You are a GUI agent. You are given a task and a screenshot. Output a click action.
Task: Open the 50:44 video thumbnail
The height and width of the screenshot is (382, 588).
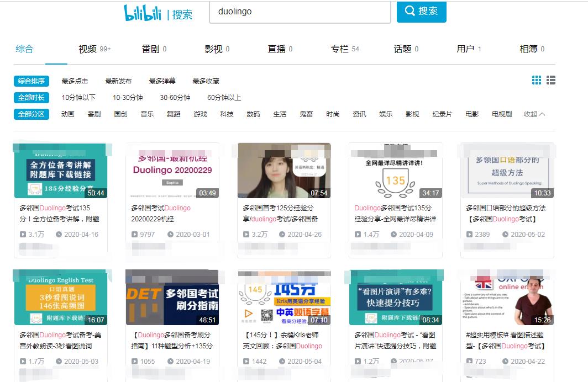(61, 171)
